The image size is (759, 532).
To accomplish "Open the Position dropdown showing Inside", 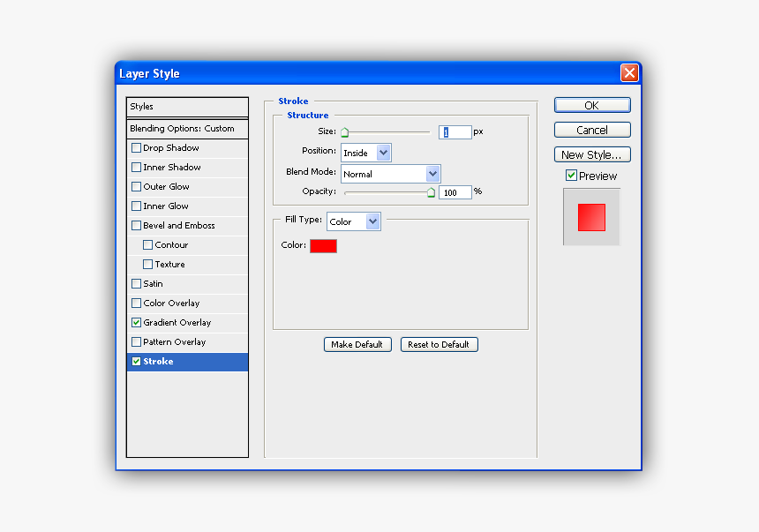I will 366,153.
